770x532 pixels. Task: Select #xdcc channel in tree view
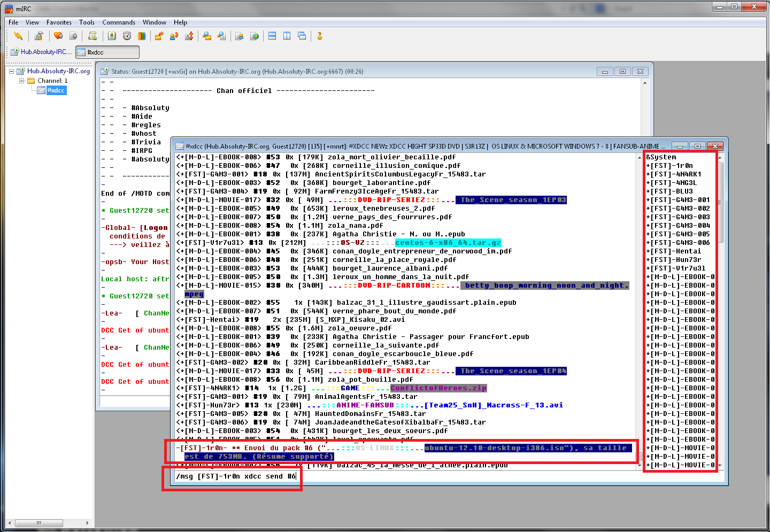(56, 90)
